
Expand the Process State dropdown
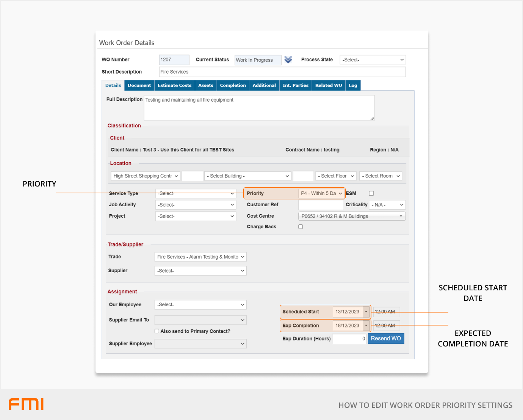coord(373,60)
